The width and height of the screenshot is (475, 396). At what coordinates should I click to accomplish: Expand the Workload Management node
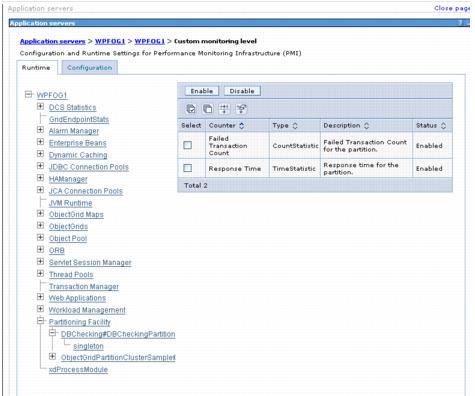click(x=41, y=309)
